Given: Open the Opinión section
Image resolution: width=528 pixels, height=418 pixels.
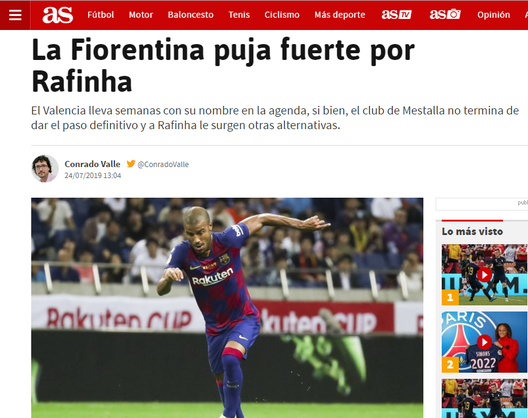Looking at the screenshot, I should (494, 15).
